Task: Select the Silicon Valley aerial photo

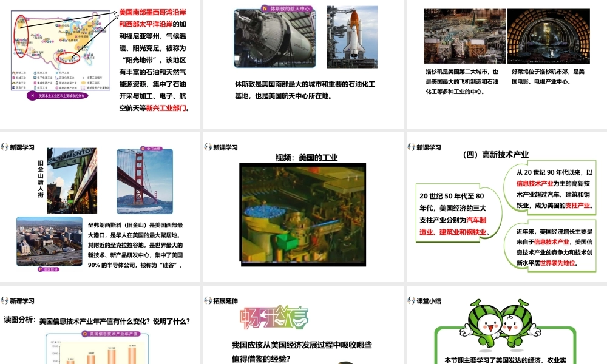Action: 49,241
